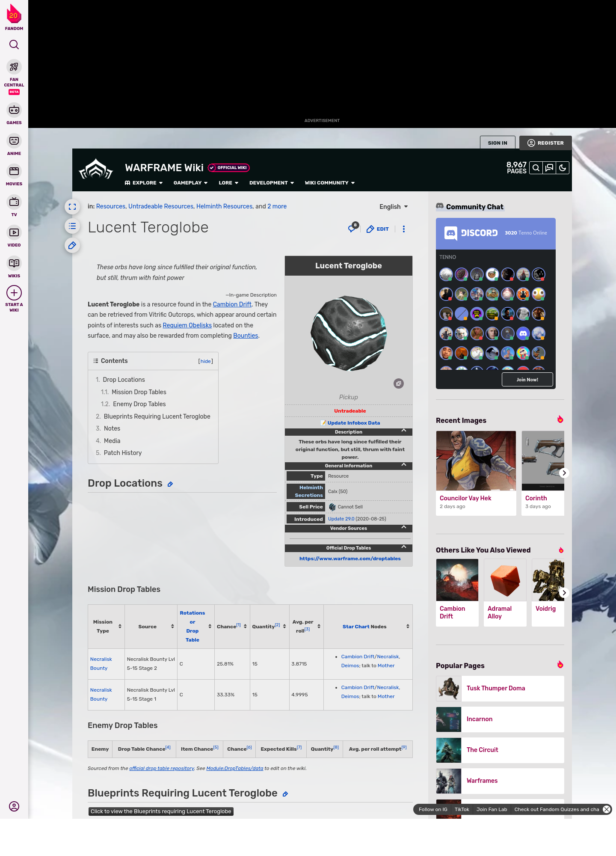Show next Recent Images arrow

[564, 473]
